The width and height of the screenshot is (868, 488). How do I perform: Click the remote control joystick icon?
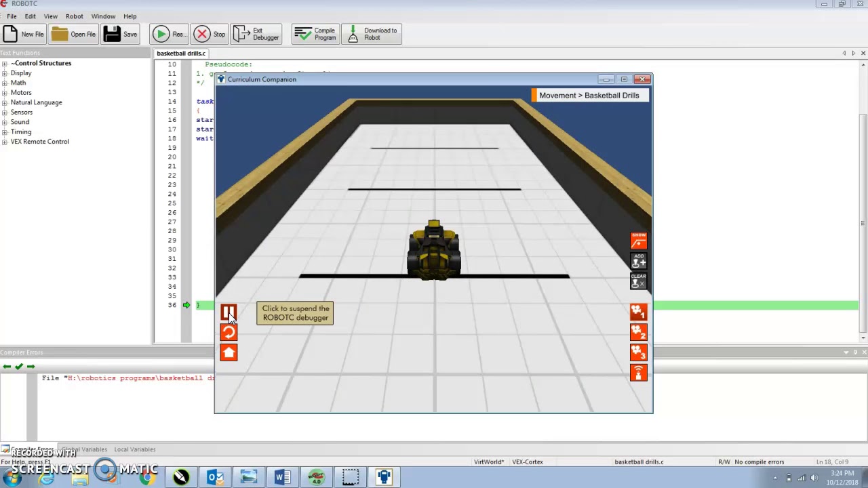click(639, 373)
